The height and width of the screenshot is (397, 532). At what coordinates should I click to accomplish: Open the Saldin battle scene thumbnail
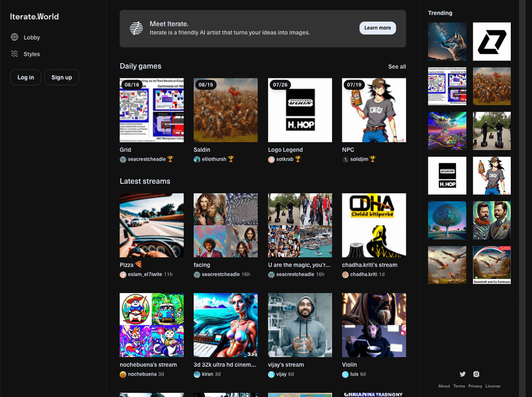tap(225, 110)
